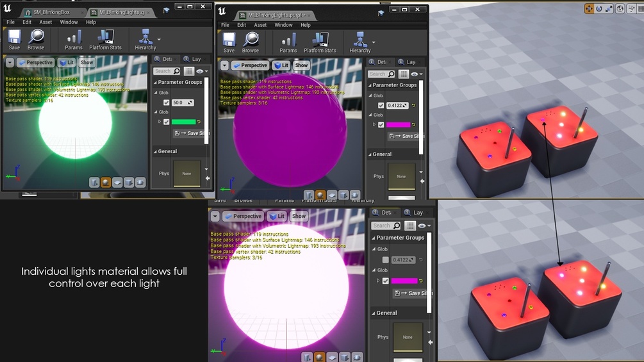Save the M_BlinkingLights_purple window asset
Image resolution: width=644 pixels, height=362 pixels.
point(229,43)
